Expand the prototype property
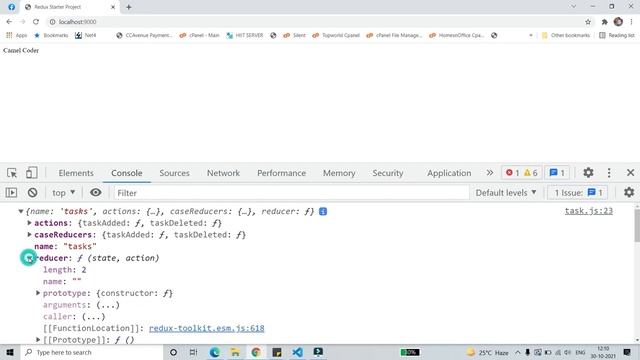The image size is (640, 360). coord(38,293)
